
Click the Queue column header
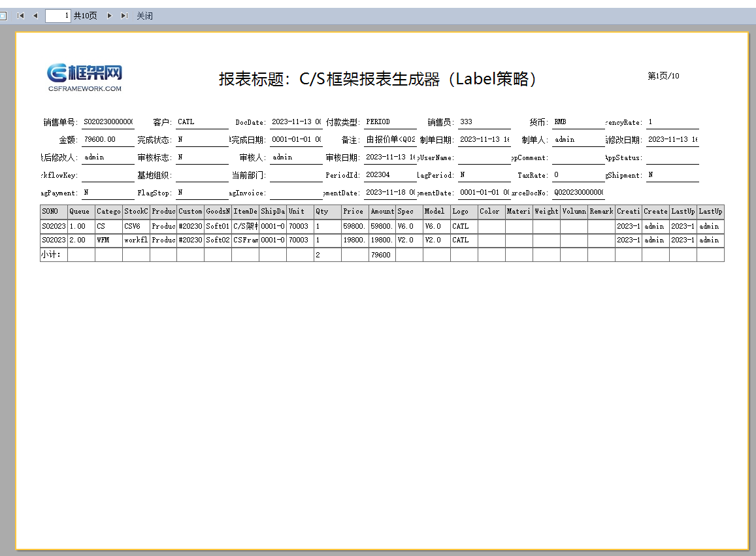coord(81,211)
